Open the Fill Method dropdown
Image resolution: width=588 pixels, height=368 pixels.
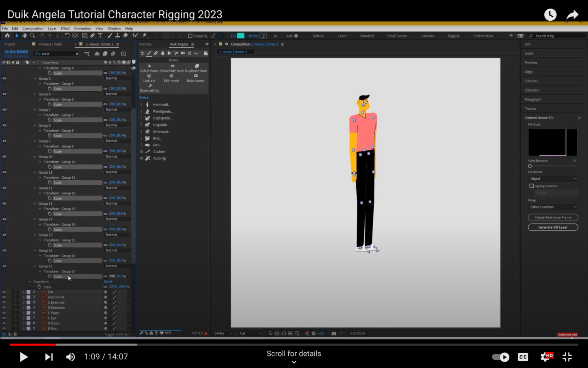[x=553, y=179]
